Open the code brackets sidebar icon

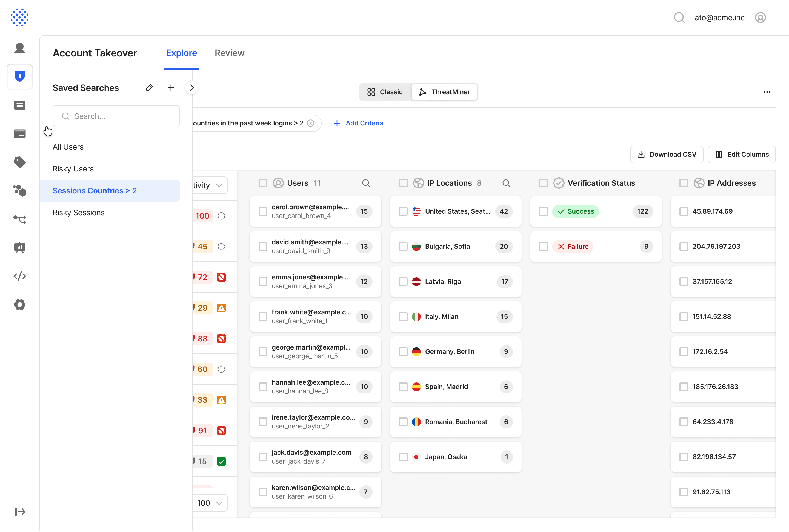tap(20, 276)
